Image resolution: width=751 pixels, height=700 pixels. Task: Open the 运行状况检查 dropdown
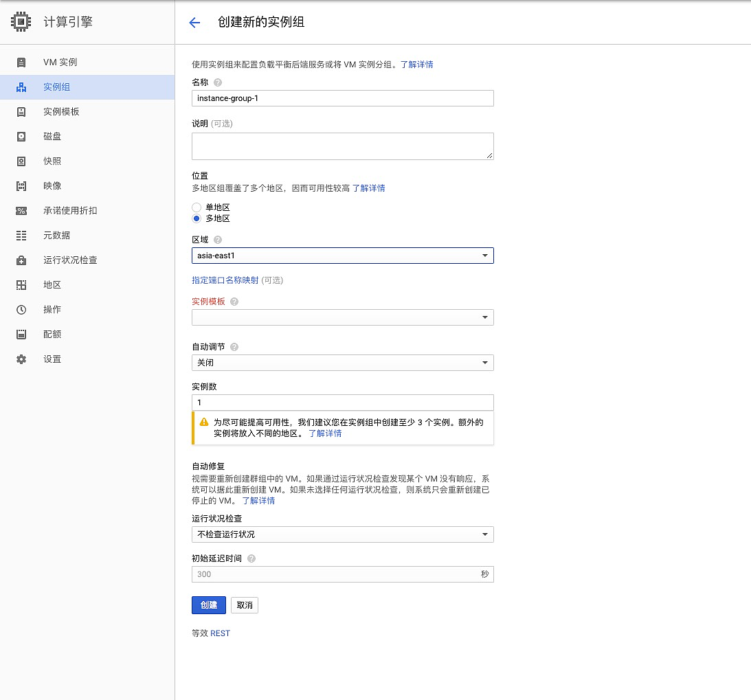coord(342,534)
